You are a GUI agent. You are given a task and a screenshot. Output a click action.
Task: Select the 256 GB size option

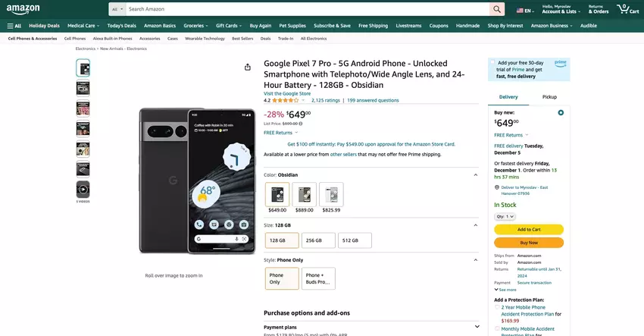(317, 240)
